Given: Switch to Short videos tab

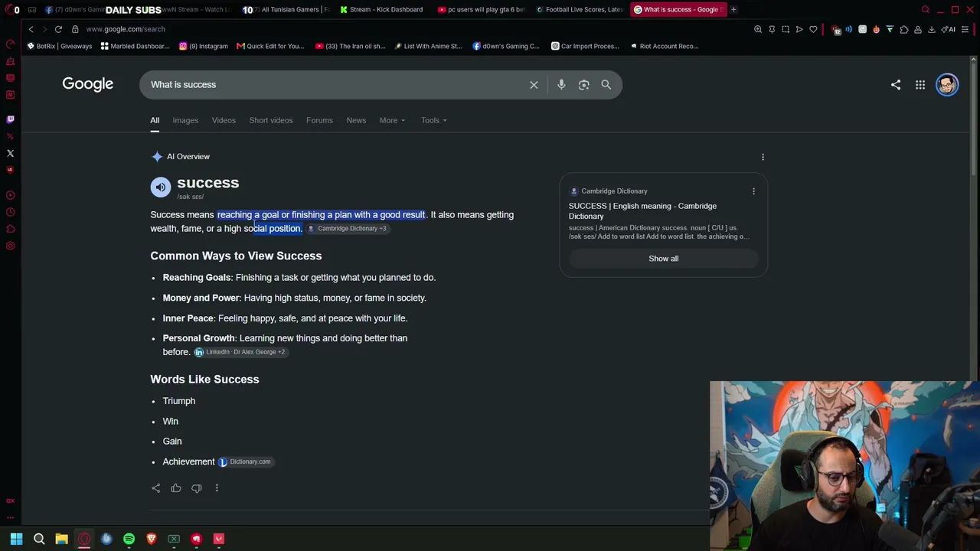Looking at the screenshot, I should (x=271, y=120).
